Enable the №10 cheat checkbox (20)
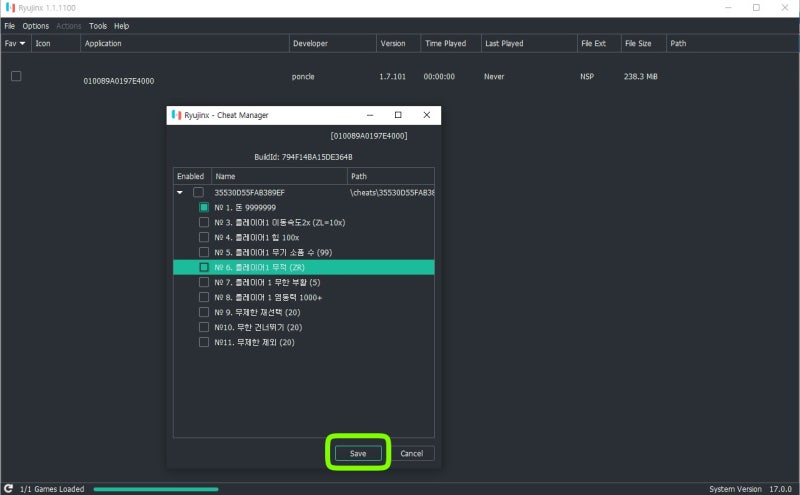The image size is (800, 495). click(x=204, y=327)
